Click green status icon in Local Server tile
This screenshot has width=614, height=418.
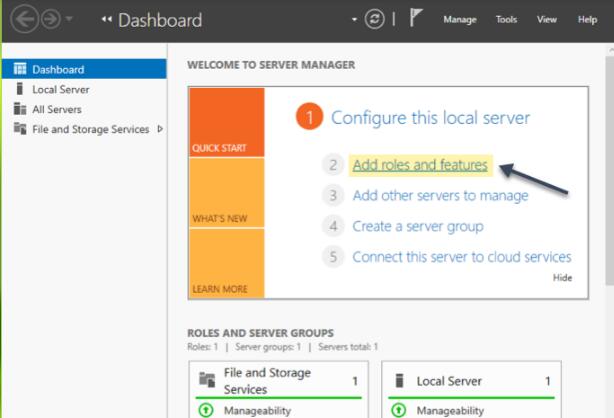pyautogui.click(x=398, y=410)
